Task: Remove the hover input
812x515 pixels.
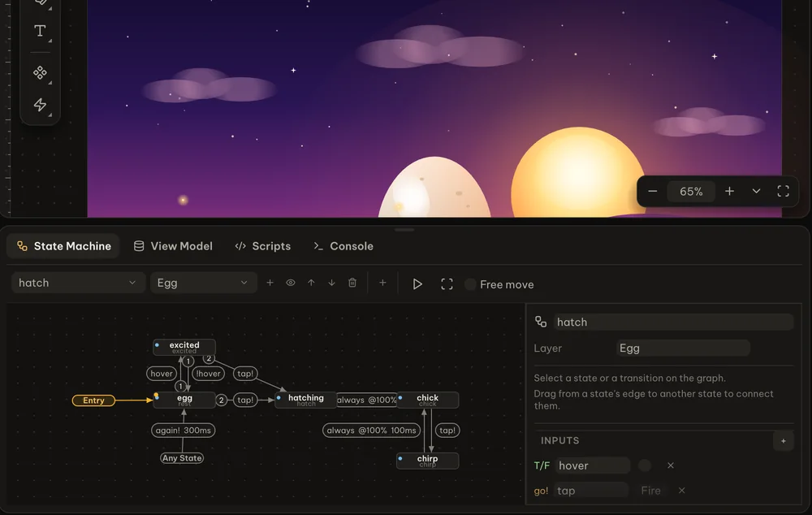Action: click(x=671, y=465)
